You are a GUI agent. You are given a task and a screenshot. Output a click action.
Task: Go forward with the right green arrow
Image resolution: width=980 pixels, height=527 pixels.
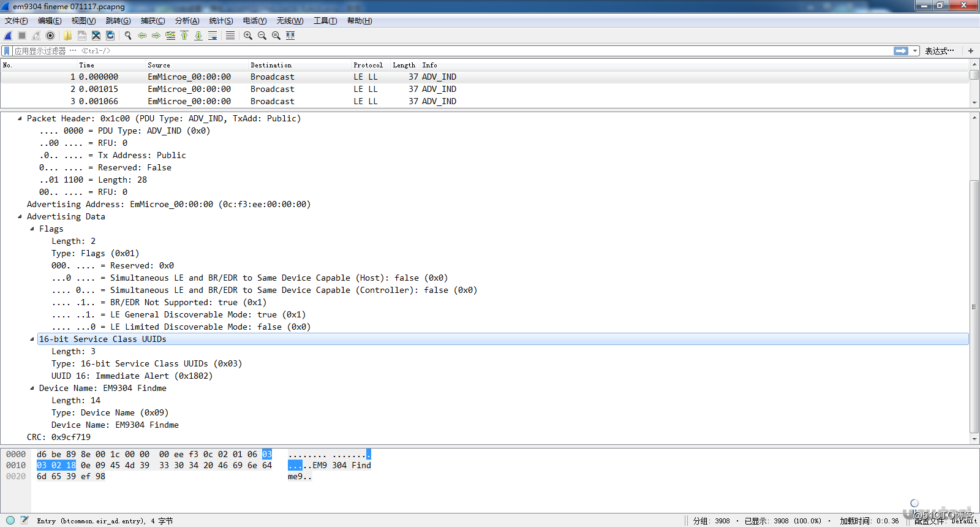click(x=156, y=36)
